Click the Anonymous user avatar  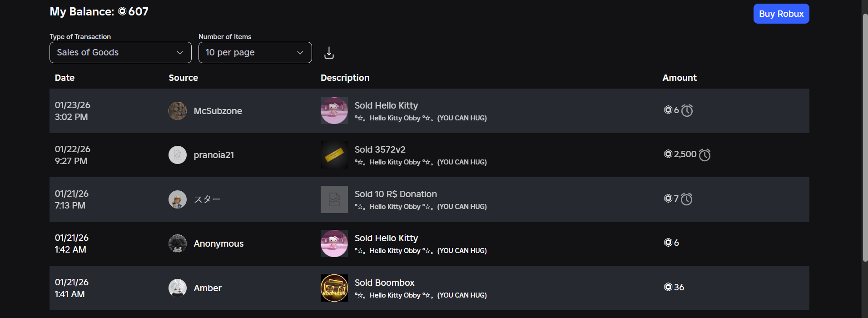pyautogui.click(x=178, y=243)
